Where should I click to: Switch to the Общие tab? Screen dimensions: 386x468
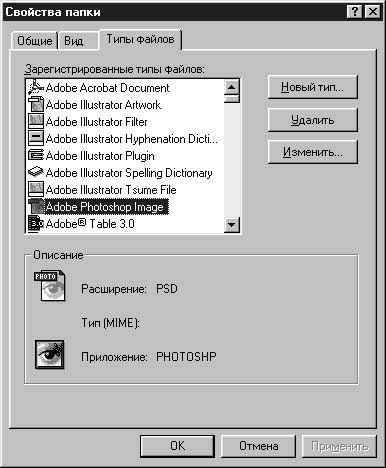click(34, 41)
